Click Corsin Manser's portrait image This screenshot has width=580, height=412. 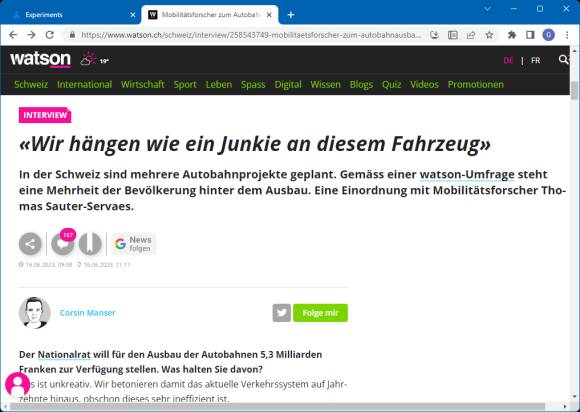pos(35,313)
